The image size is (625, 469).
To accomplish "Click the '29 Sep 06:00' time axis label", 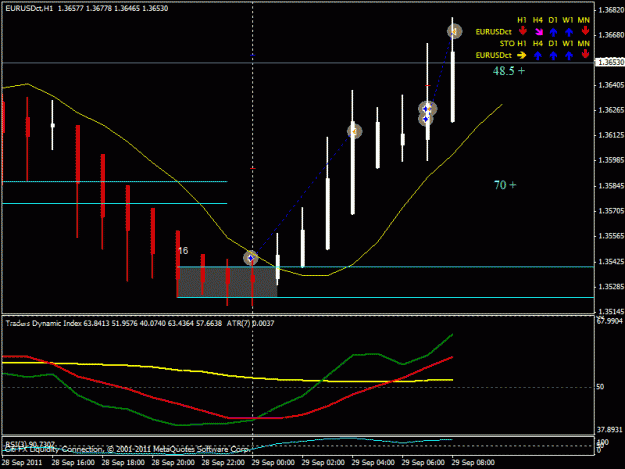I will [423, 463].
